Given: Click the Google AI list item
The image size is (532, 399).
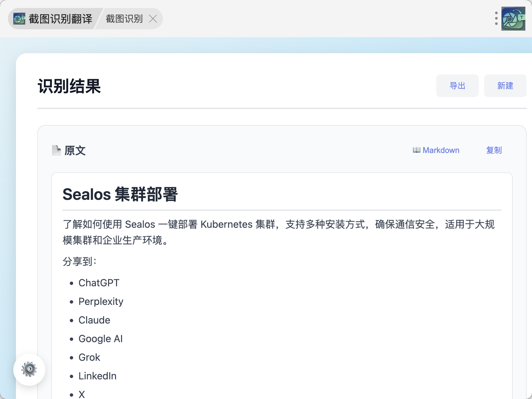Looking at the screenshot, I should pos(100,339).
